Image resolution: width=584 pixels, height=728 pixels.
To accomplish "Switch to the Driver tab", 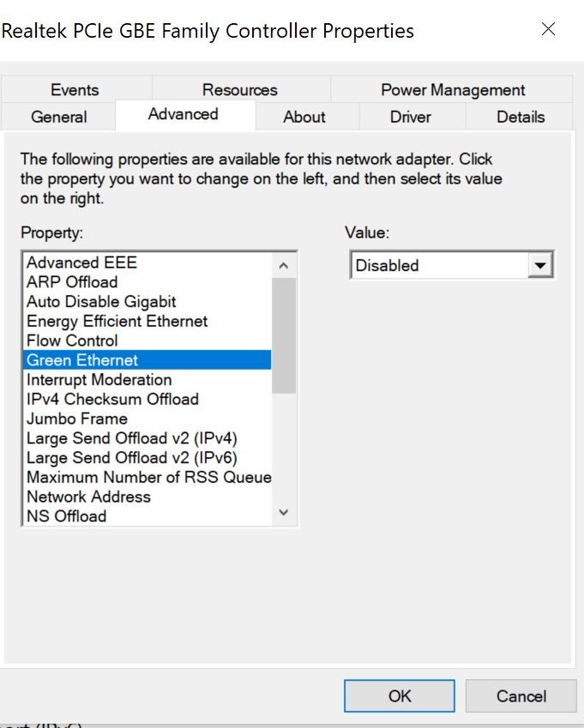I will click(x=410, y=117).
